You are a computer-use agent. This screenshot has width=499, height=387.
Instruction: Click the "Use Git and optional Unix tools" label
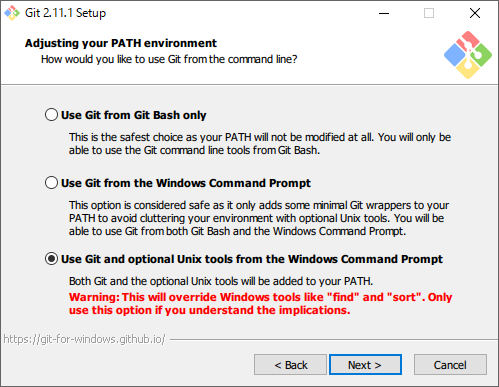[x=252, y=259]
